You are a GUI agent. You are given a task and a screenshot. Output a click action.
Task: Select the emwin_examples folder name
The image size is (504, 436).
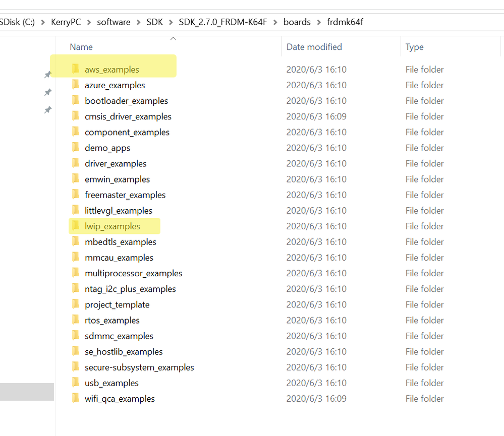118,179
